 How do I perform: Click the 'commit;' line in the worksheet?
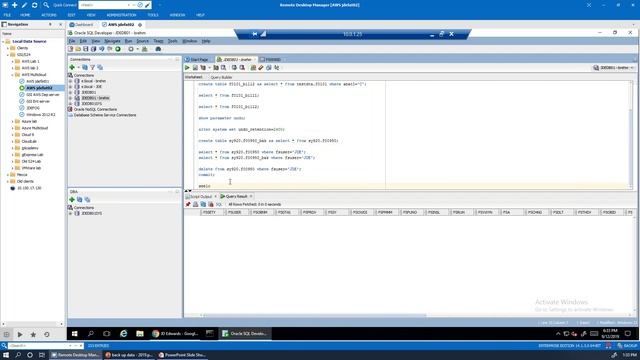coord(207,175)
